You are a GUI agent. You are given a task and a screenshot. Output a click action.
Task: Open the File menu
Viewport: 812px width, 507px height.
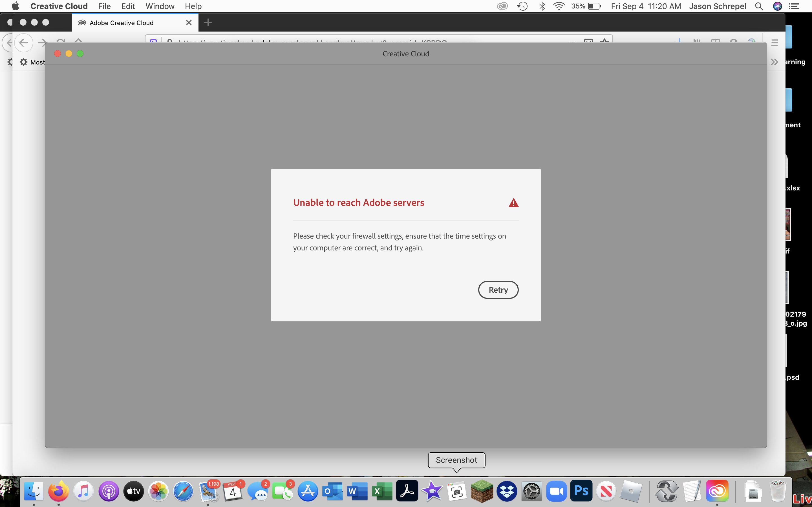coord(104,6)
